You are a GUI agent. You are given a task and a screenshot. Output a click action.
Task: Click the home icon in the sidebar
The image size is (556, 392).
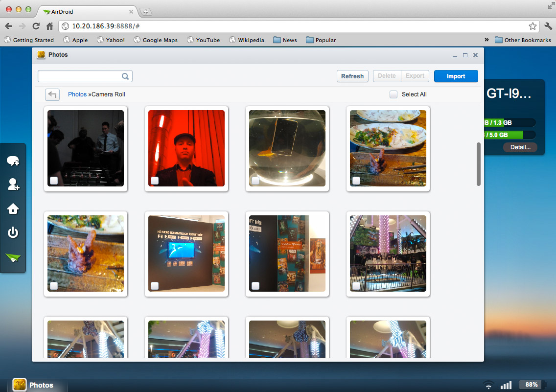point(13,209)
